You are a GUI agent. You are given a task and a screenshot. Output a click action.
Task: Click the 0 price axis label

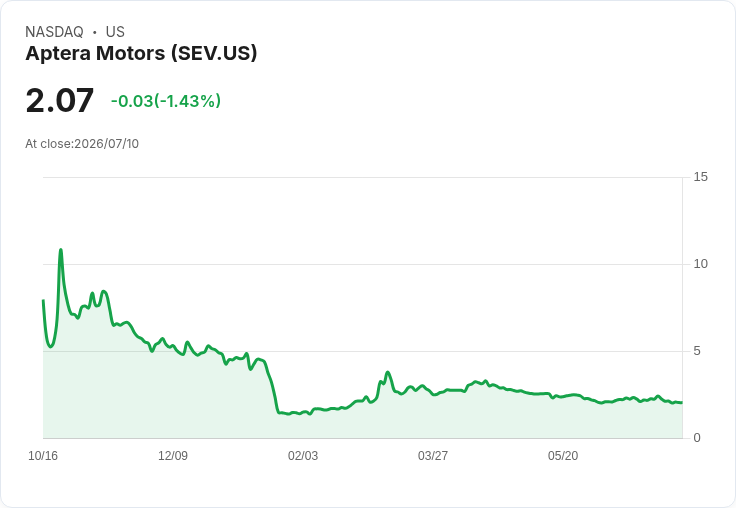point(697,438)
